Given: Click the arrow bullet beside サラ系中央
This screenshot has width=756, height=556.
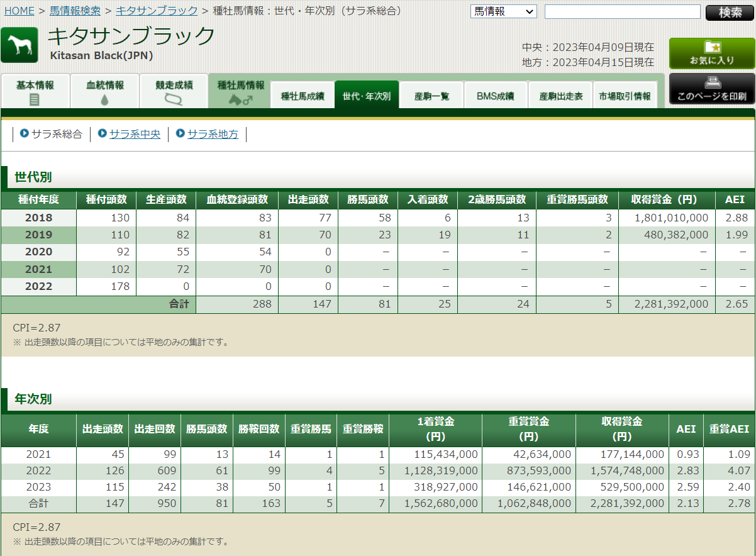Looking at the screenshot, I should 103,133.
